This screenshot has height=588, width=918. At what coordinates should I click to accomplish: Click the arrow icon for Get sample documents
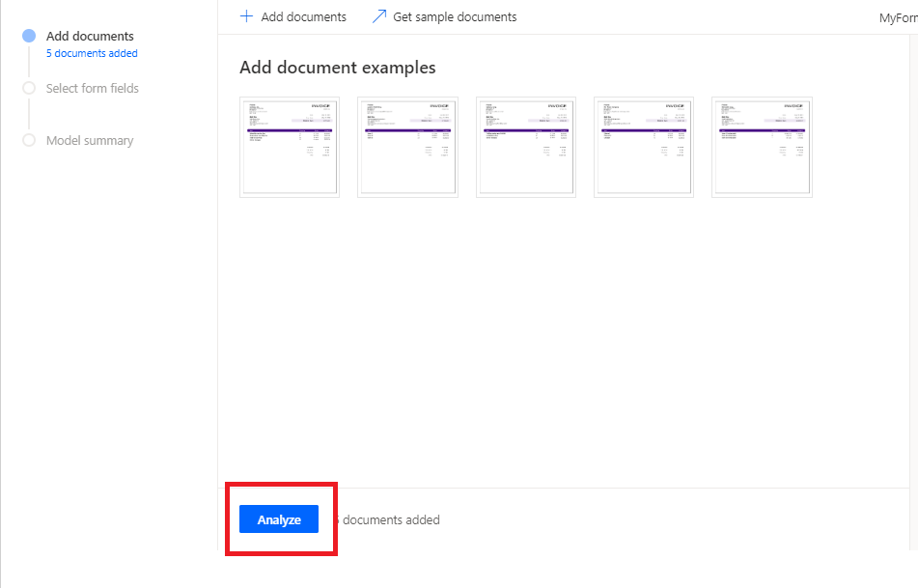[x=379, y=16]
